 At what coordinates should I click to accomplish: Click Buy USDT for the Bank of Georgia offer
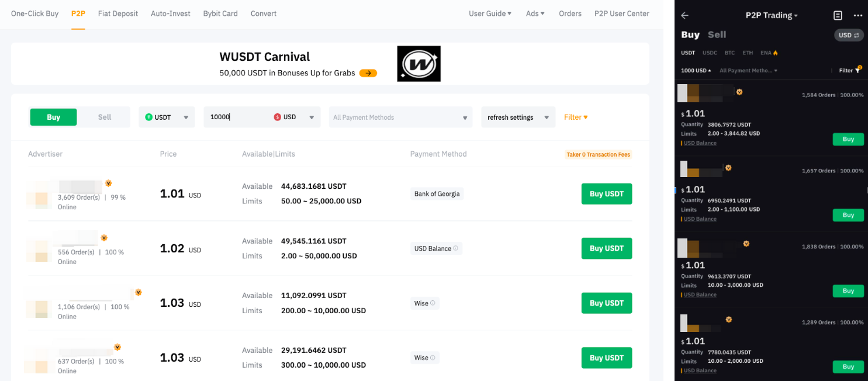(x=606, y=194)
